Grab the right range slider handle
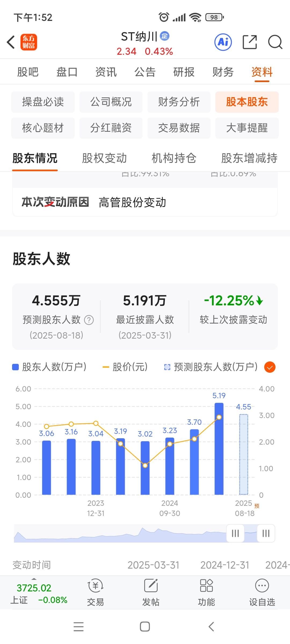This screenshot has width=290, height=644. [x=266, y=533]
